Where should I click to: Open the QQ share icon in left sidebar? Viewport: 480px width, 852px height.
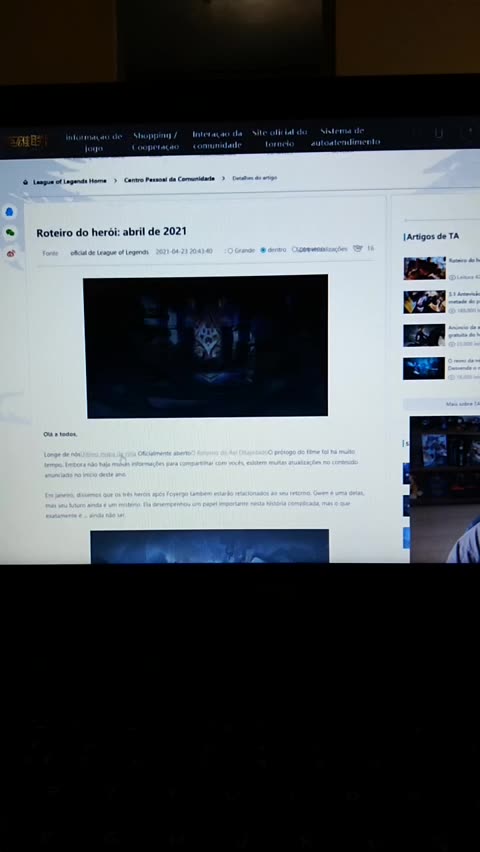point(9,212)
